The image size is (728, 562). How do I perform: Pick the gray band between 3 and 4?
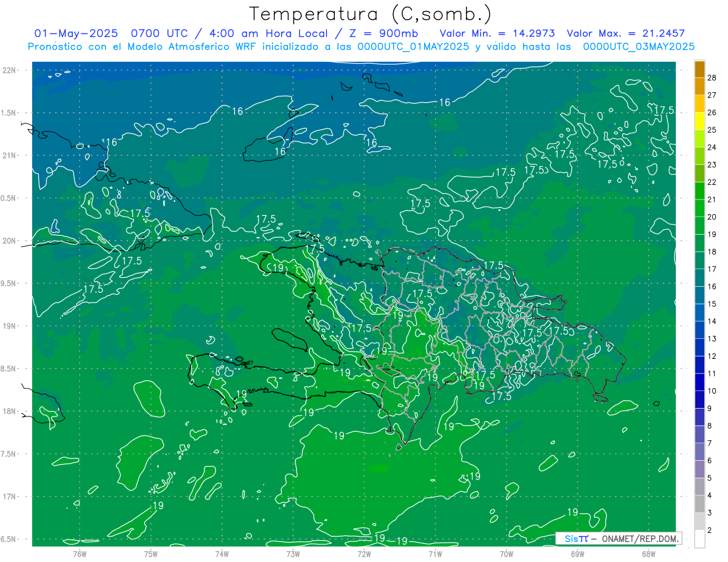click(x=699, y=504)
